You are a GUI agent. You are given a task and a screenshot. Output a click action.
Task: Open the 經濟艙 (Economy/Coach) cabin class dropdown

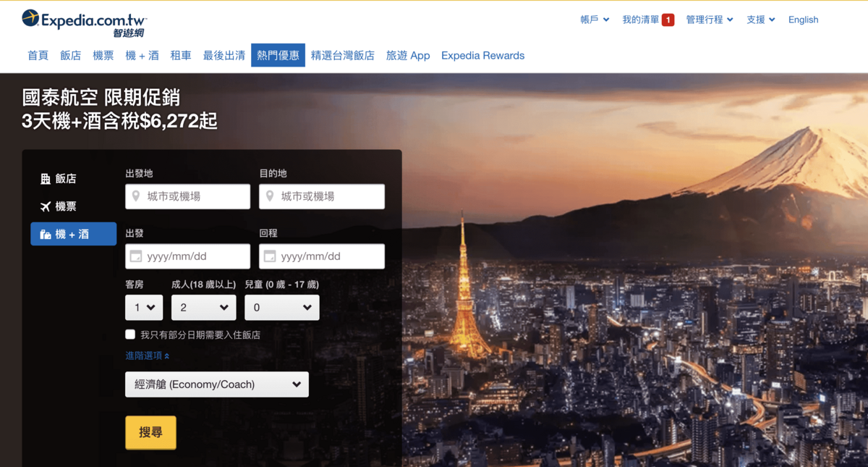click(x=217, y=384)
